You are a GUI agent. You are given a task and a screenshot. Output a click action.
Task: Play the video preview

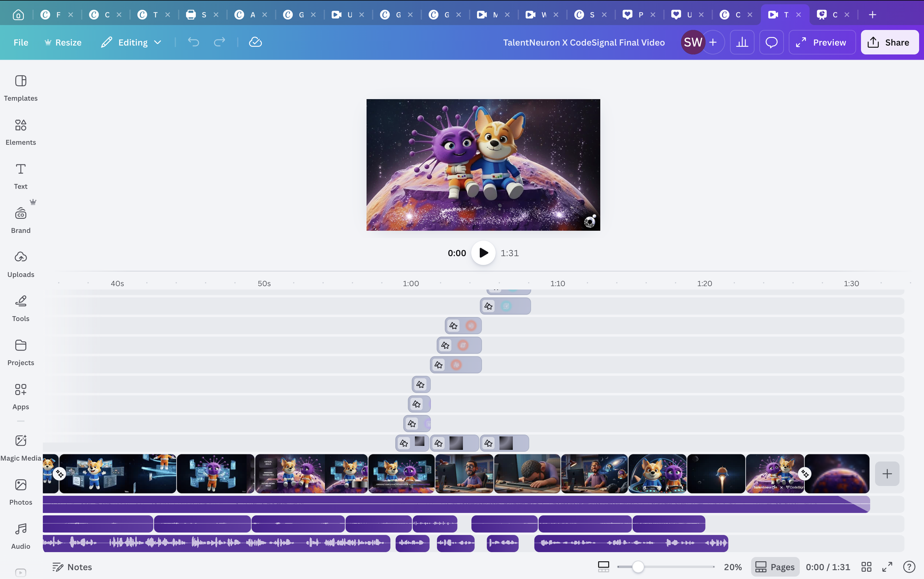483,253
